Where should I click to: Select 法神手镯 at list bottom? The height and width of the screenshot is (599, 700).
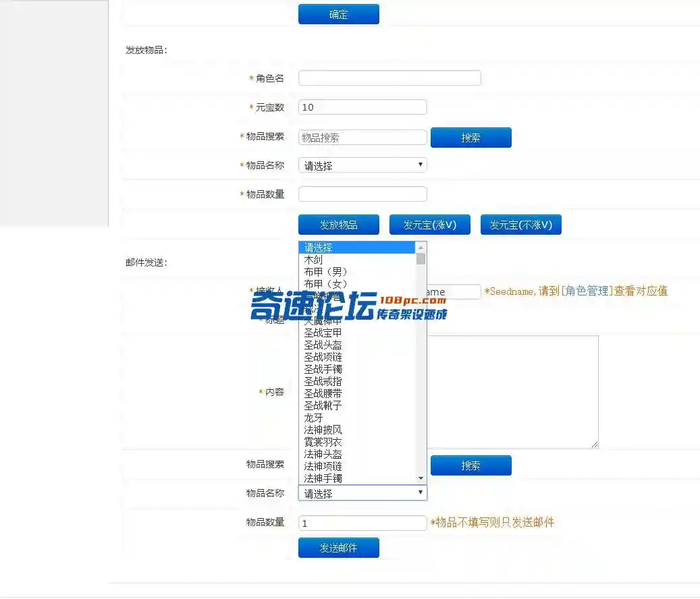357,478
